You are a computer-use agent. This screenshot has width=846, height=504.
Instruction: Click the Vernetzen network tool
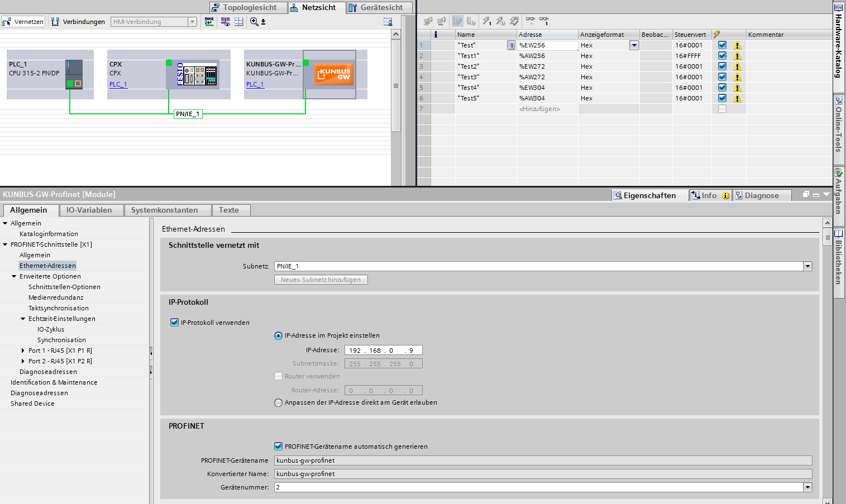(x=23, y=22)
